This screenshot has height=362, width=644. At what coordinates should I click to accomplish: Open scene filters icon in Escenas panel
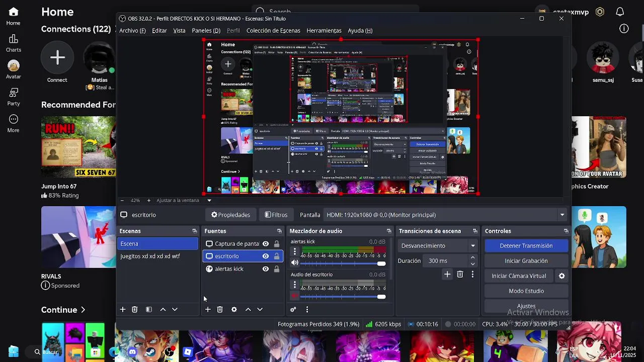pos(148,310)
